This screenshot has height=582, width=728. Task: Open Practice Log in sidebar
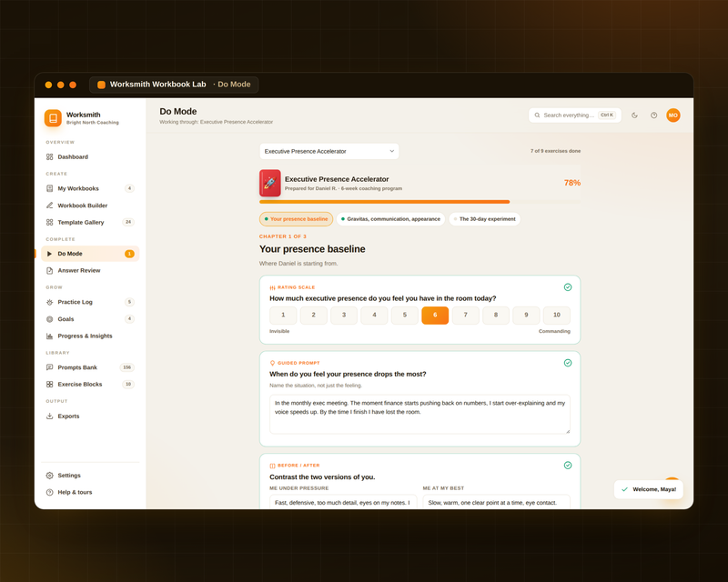tap(90, 302)
